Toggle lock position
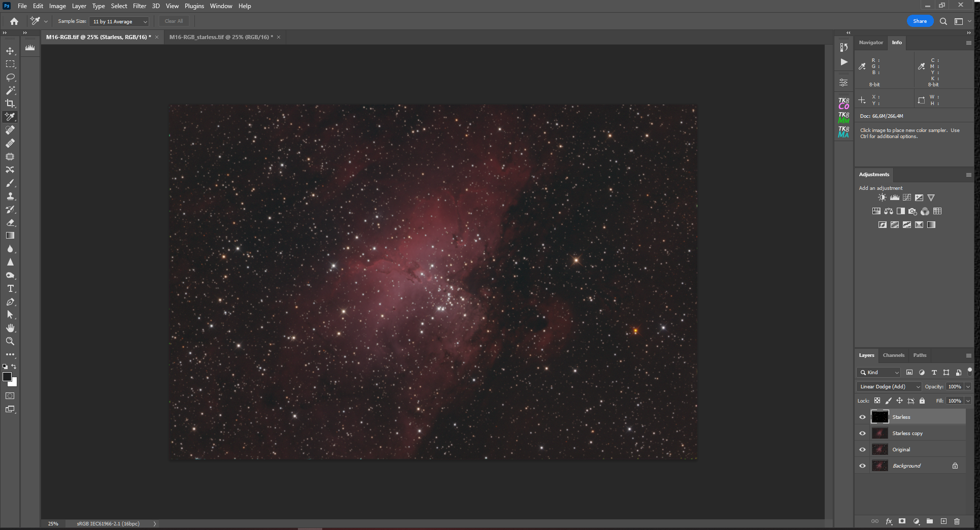This screenshot has width=980, height=530. click(x=899, y=401)
